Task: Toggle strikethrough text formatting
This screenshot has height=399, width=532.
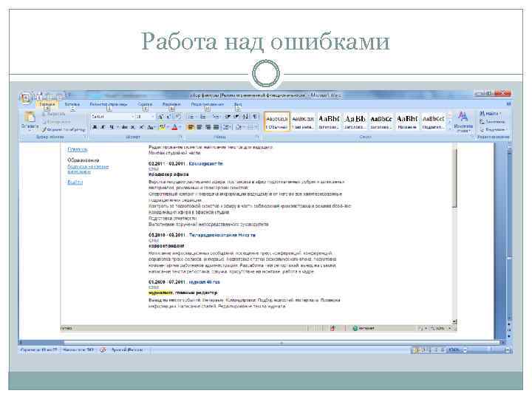Action: pyautogui.click(x=125, y=127)
